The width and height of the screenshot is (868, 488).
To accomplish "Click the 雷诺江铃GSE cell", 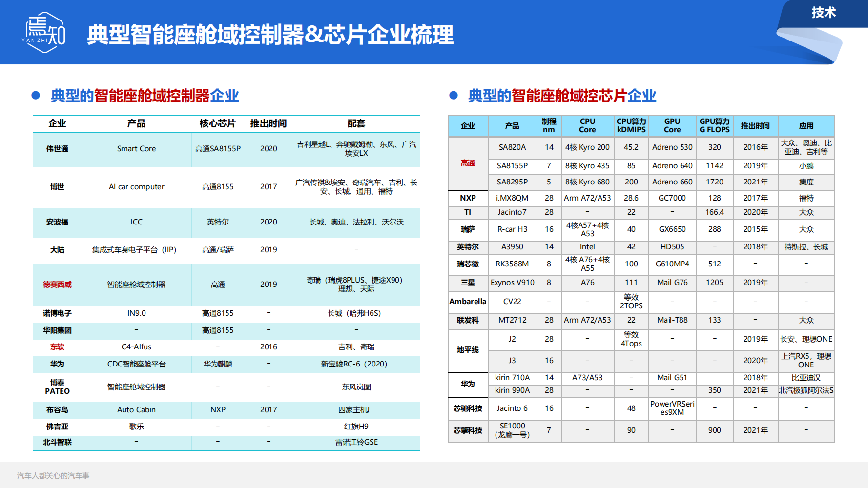I will point(356,442).
